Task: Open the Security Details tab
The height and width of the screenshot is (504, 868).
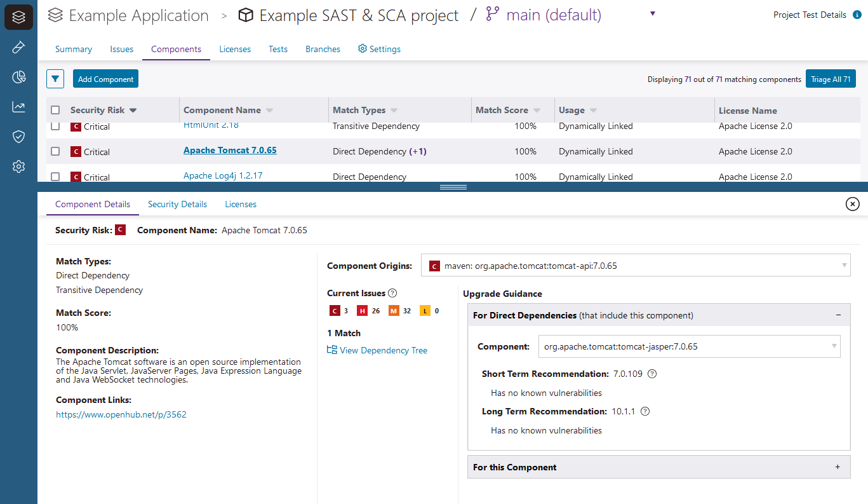Action: pyautogui.click(x=177, y=204)
